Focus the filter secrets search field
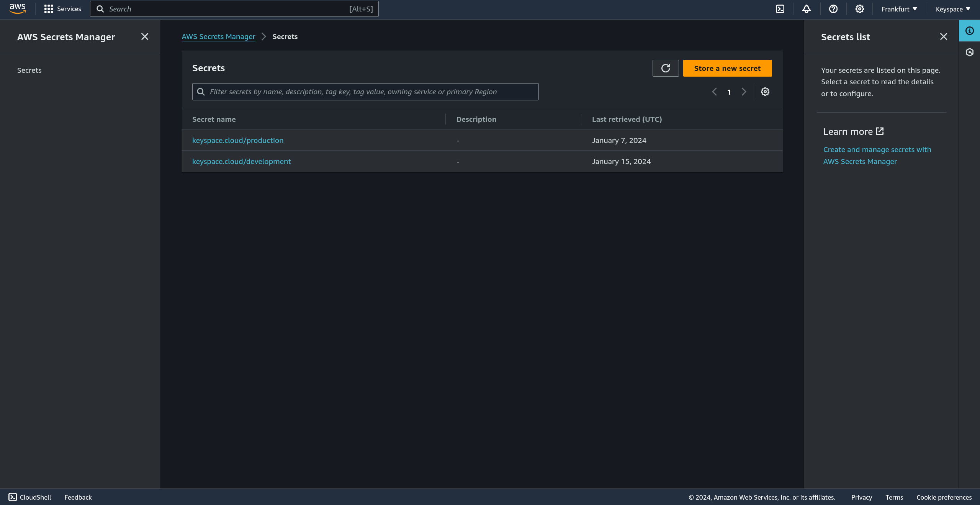Screen dimensions: 980x505 [x=365, y=92]
